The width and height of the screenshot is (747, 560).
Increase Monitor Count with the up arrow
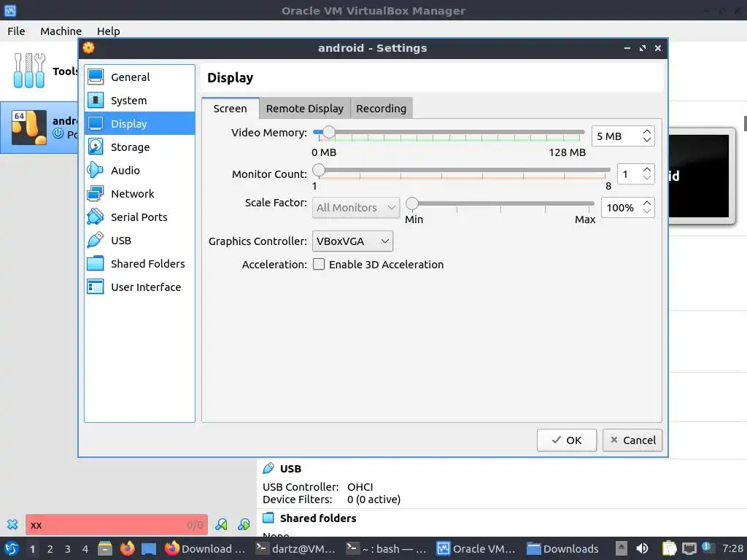click(646, 169)
